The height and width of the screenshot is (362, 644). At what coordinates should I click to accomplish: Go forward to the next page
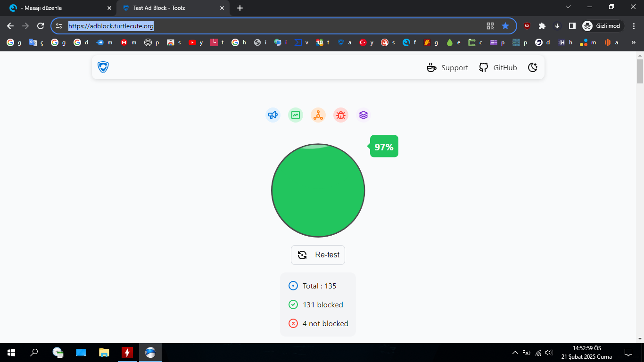25,26
